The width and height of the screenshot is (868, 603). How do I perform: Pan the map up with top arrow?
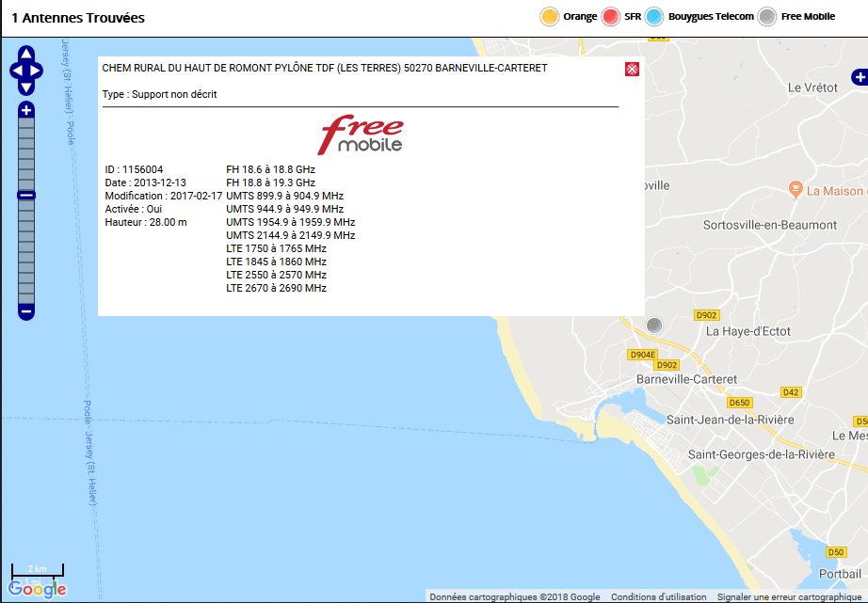pyautogui.click(x=26, y=54)
